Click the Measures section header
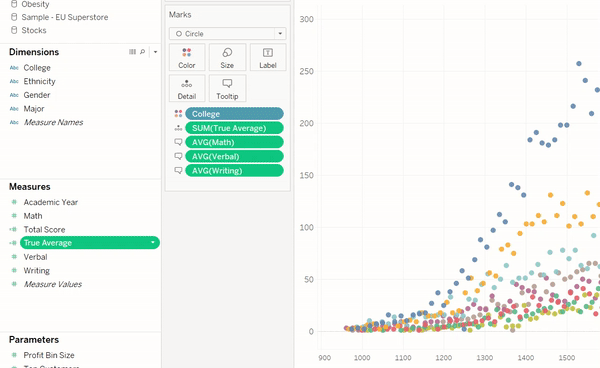The image size is (600, 368). [30, 187]
